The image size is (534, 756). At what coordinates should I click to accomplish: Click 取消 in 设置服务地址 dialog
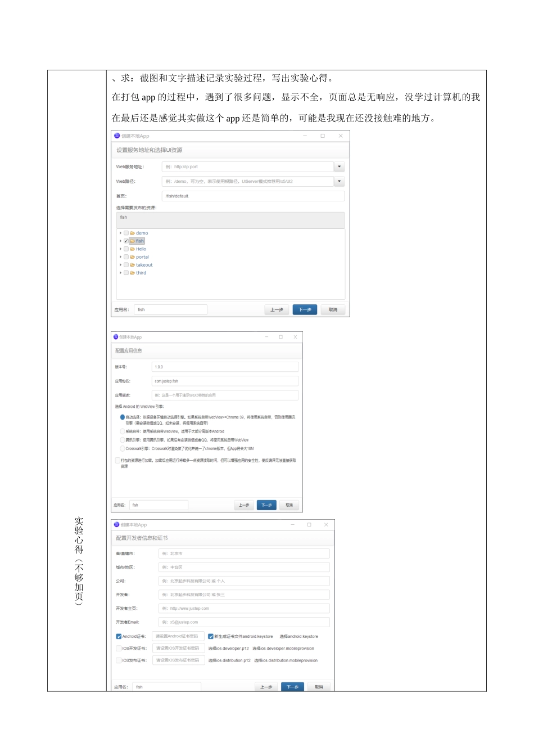(333, 309)
